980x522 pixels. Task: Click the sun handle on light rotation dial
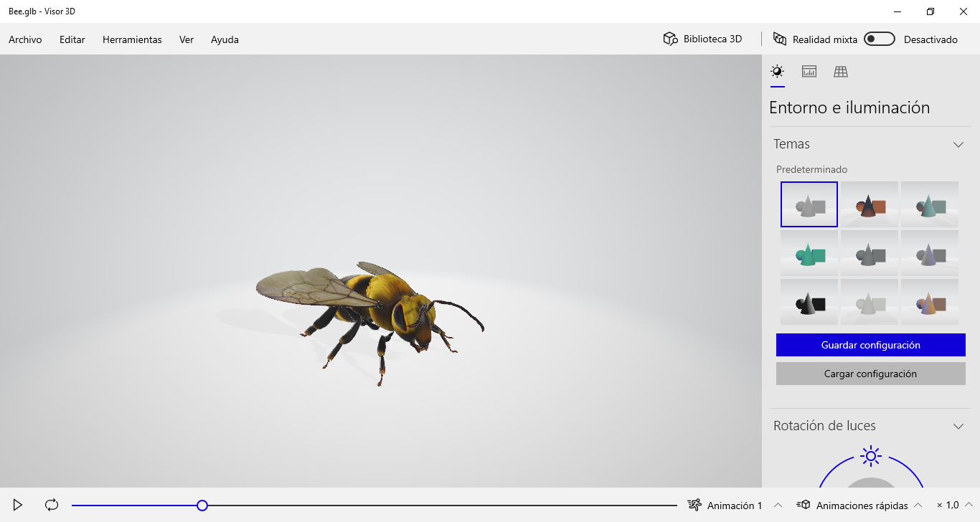point(871,455)
